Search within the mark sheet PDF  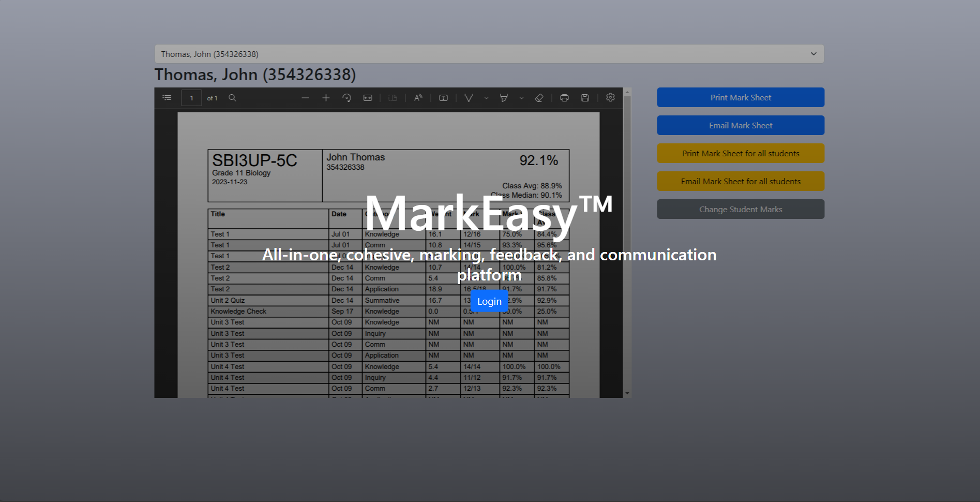coord(233,97)
